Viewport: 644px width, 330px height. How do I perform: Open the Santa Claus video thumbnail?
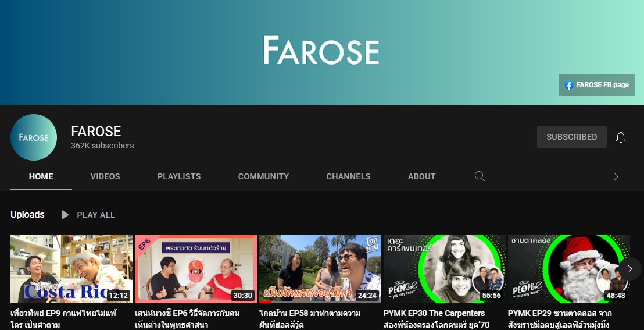pyautogui.click(x=569, y=269)
